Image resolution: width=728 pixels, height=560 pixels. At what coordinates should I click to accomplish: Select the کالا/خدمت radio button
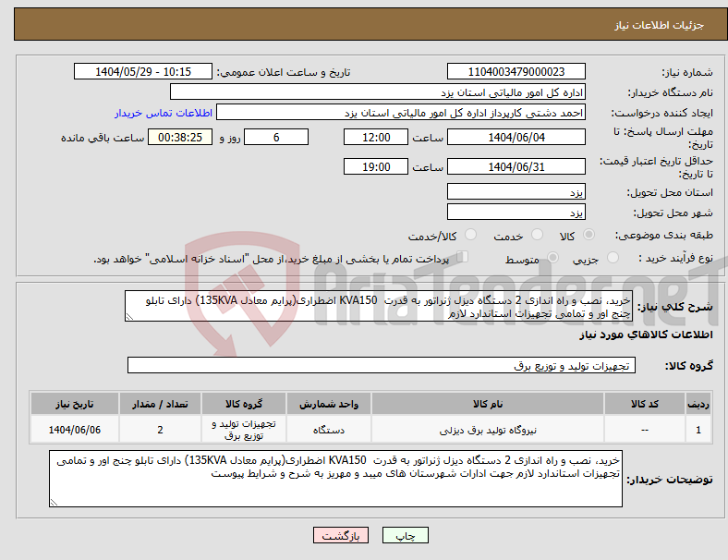coord(471,235)
